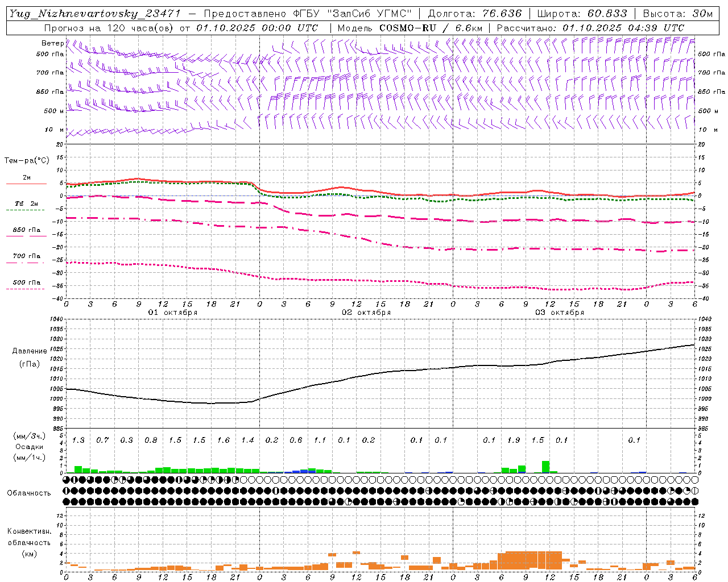Image resolution: width=728 pixels, height=582 pixels.
Task: Click the red '2м' temperature legend entry
Action: click(x=27, y=178)
